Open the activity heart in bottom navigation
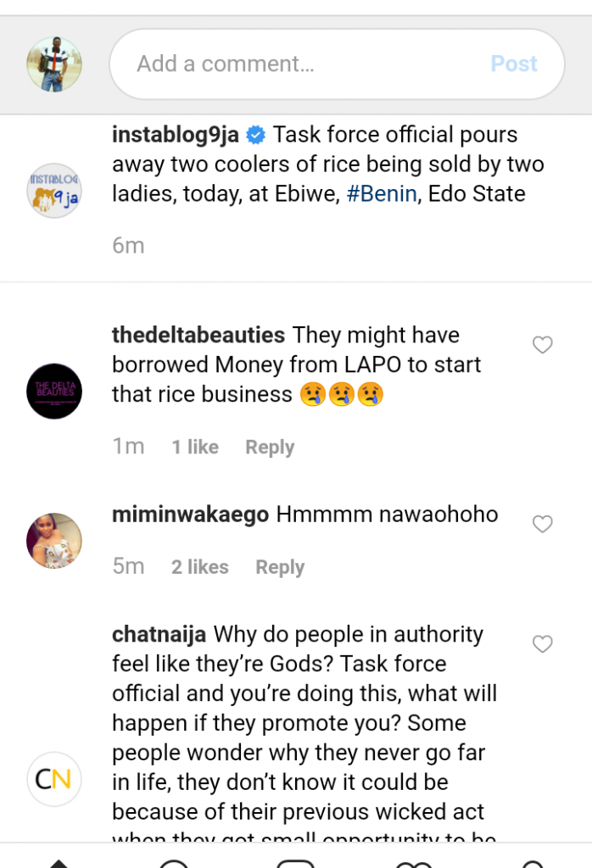The height and width of the screenshot is (868, 592). pyautogui.click(x=415, y=863)
